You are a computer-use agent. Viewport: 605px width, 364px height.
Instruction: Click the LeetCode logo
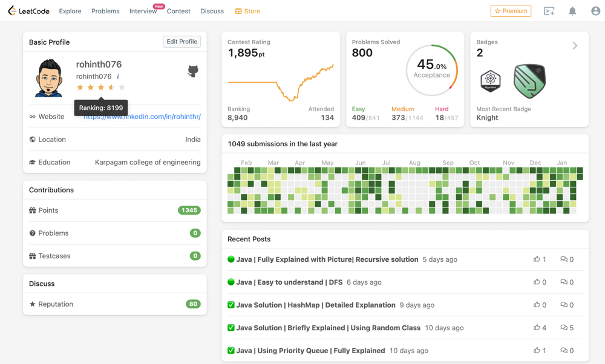[28, 11]
